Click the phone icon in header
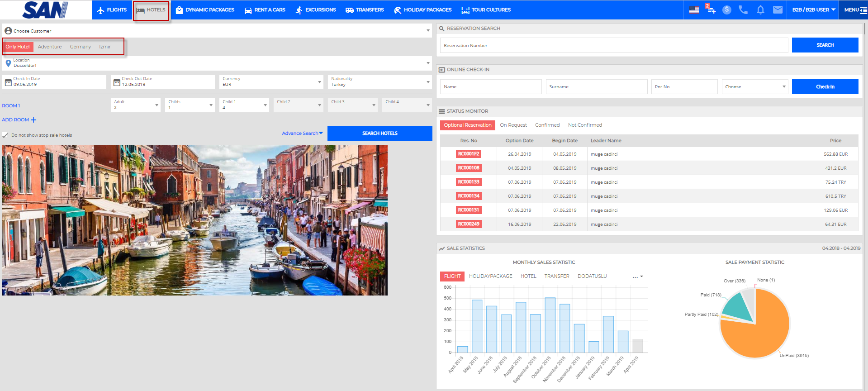868x391 pixels. pos(743,10)
